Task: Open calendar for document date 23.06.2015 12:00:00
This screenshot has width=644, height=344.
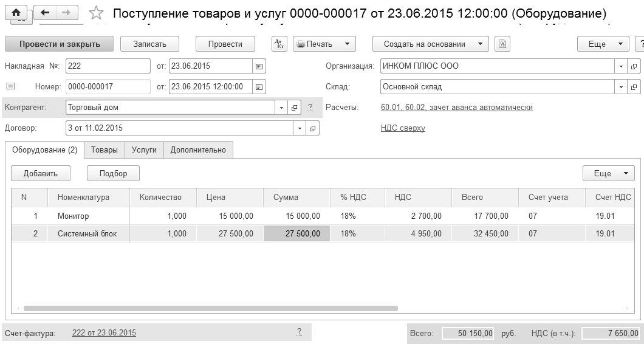Action: coord(259,87)
